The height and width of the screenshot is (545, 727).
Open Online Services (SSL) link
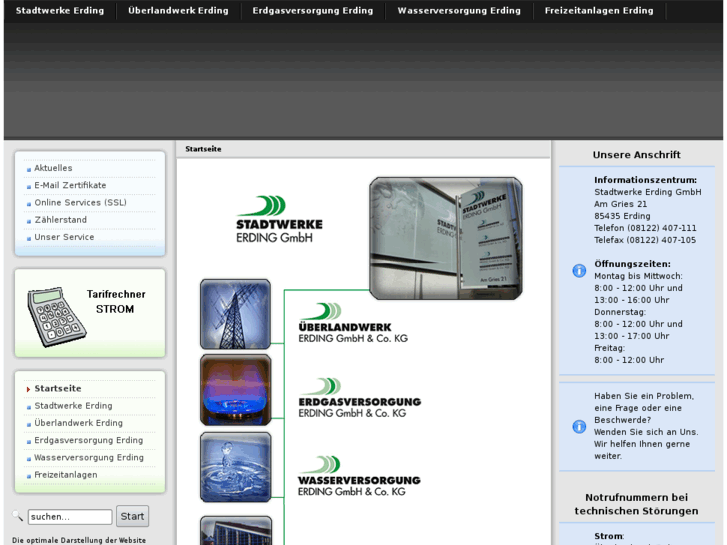coord(80,203)
